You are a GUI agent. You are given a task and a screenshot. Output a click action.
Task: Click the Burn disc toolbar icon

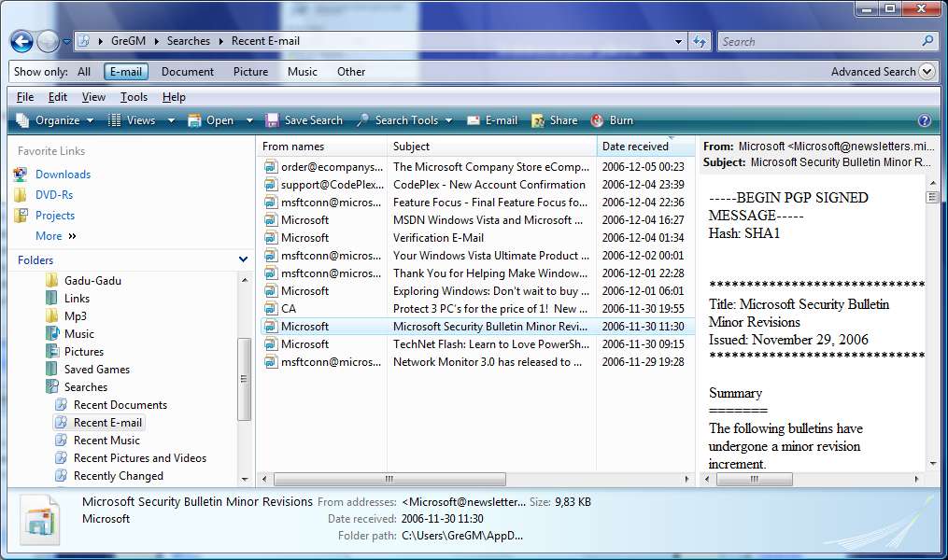pos(598,120)
